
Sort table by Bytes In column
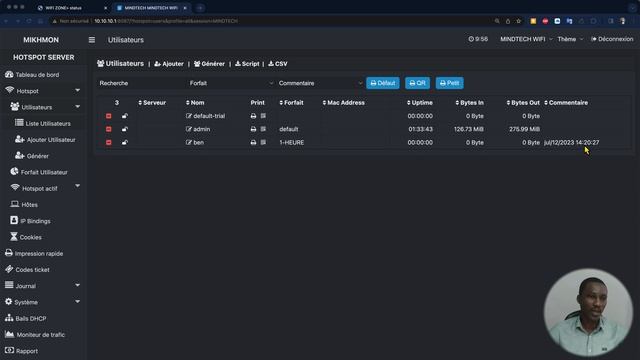point(470,103)
